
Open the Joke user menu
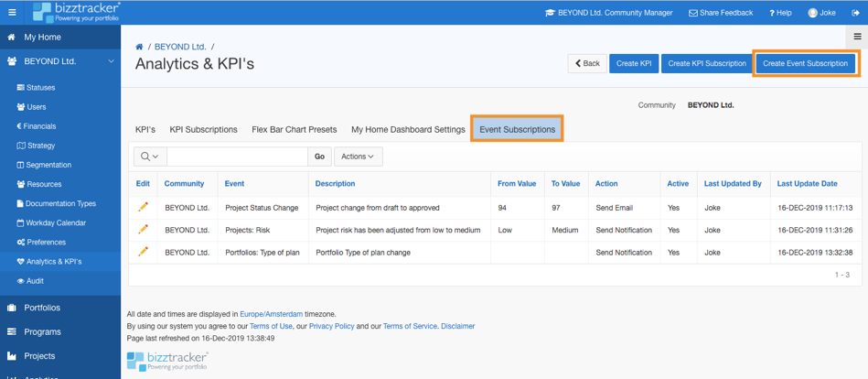point(822,13)
